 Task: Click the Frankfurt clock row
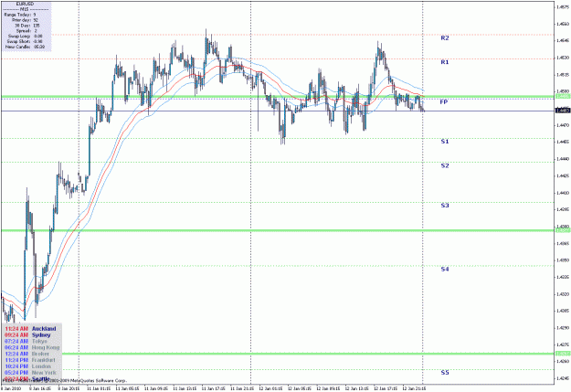click(30, 360)
